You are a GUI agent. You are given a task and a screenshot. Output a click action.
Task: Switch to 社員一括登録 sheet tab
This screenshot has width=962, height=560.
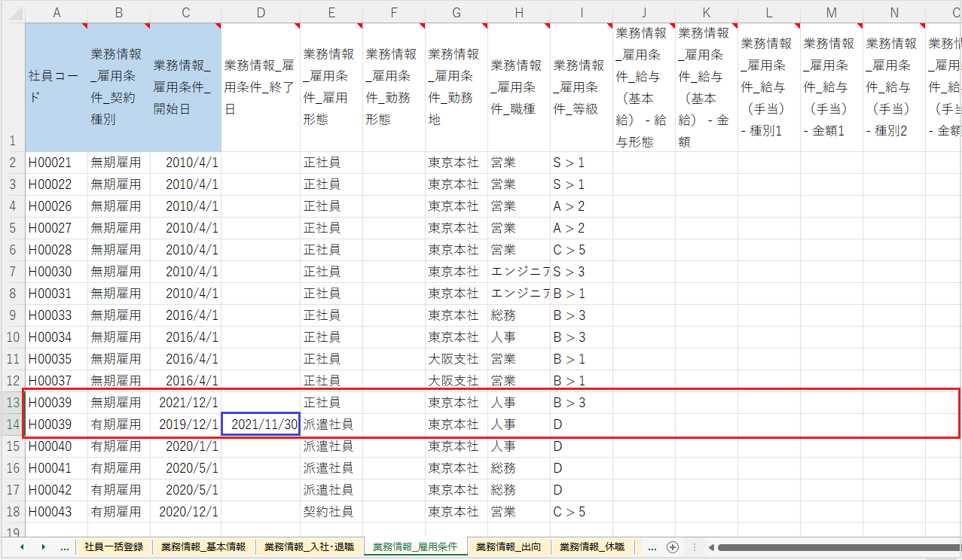(x=114, y=547)
